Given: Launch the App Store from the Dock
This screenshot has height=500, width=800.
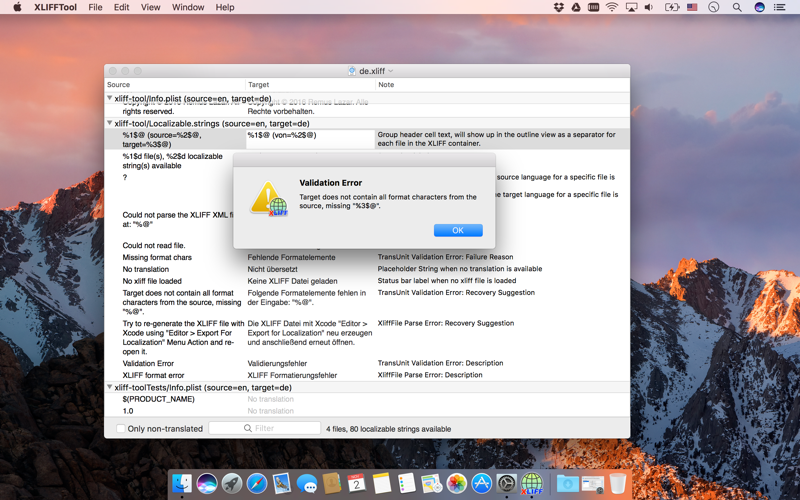Looking at the screenshot, I should click(481, 483).
